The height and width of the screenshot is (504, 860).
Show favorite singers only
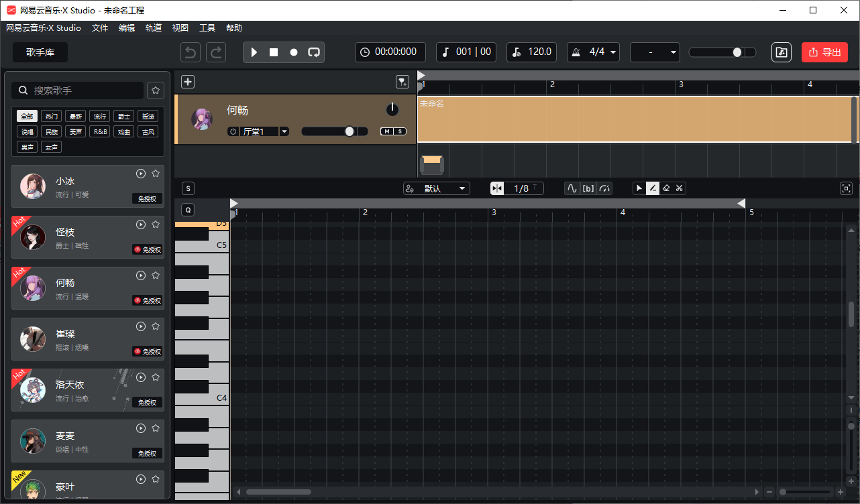(156, 90)
